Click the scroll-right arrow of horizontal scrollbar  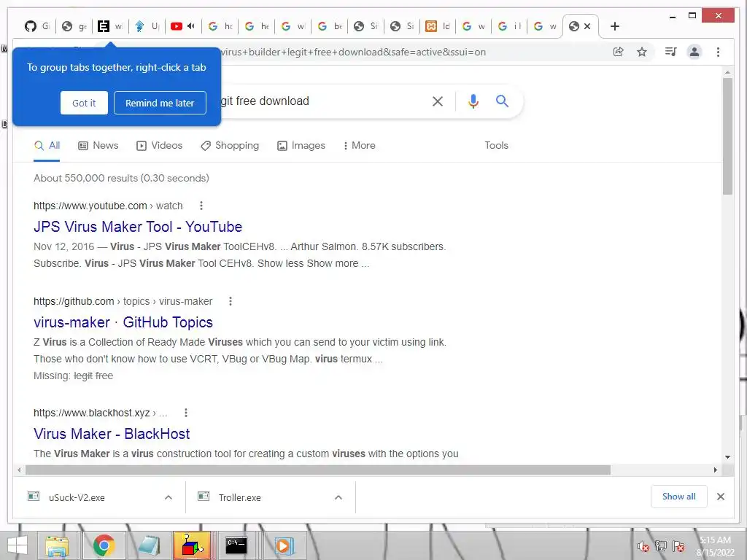pyautogui.click(x=715, y=470)
